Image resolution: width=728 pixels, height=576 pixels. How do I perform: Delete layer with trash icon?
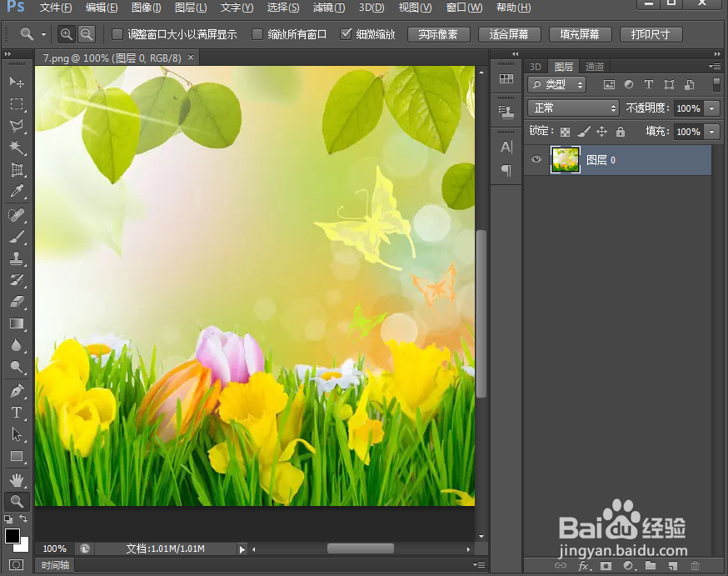tap(695, 566)
